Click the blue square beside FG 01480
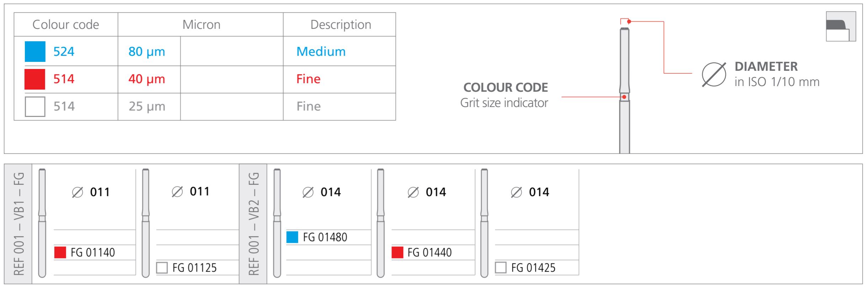The width and height of the screenshot is (868, 289). tap(292, 237)
